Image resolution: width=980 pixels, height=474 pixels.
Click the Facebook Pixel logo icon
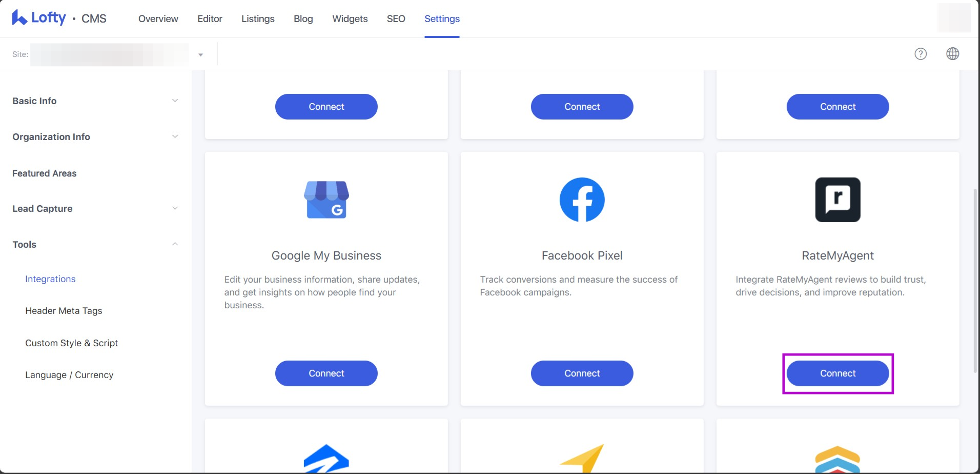pos(582,200)
